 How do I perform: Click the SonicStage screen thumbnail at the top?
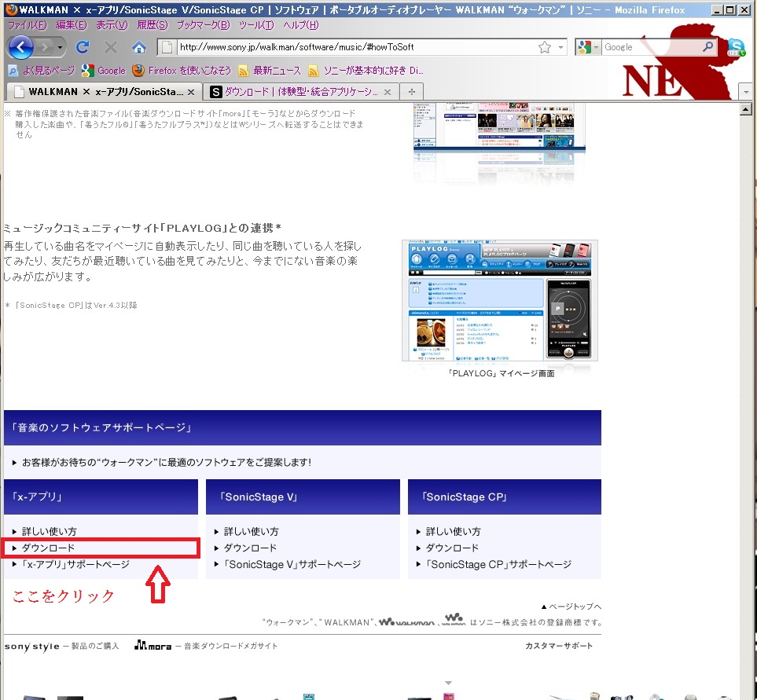pyautogui.click(x=500, y=126)
